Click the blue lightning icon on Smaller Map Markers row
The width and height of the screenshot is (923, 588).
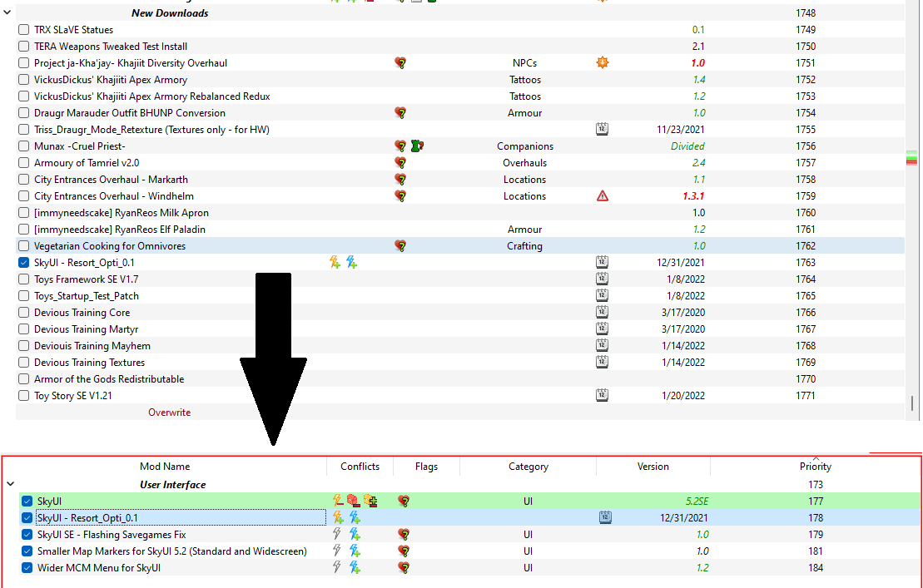point(355,551)
